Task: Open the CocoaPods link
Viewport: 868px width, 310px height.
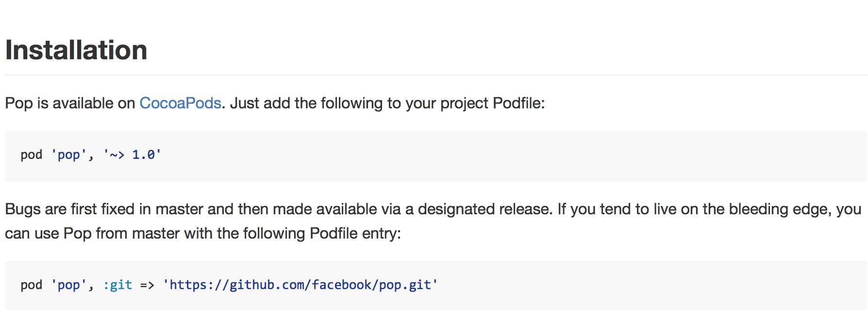Action: tap(180, 103)
